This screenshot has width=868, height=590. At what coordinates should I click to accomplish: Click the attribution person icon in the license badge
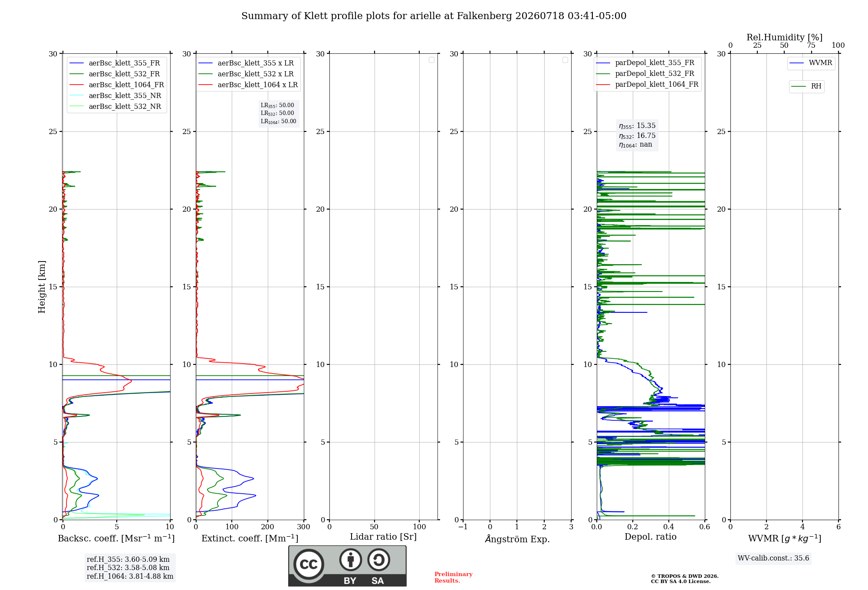351,560
